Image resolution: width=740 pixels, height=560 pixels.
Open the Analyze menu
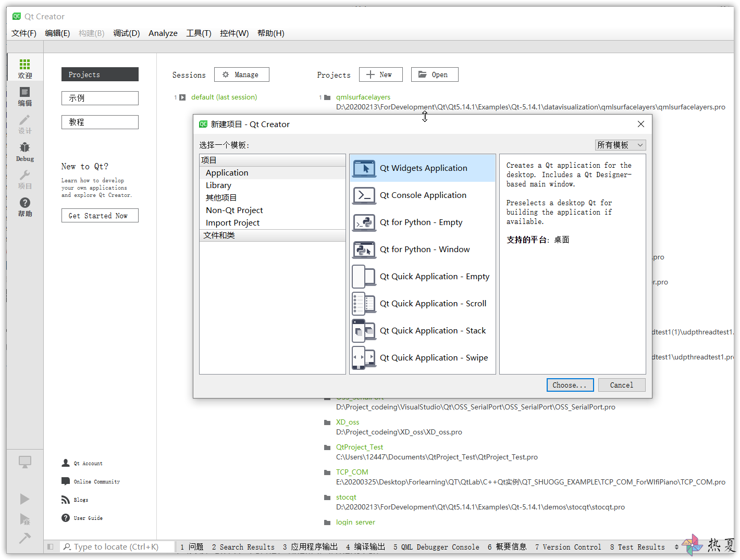click(163, 33)
